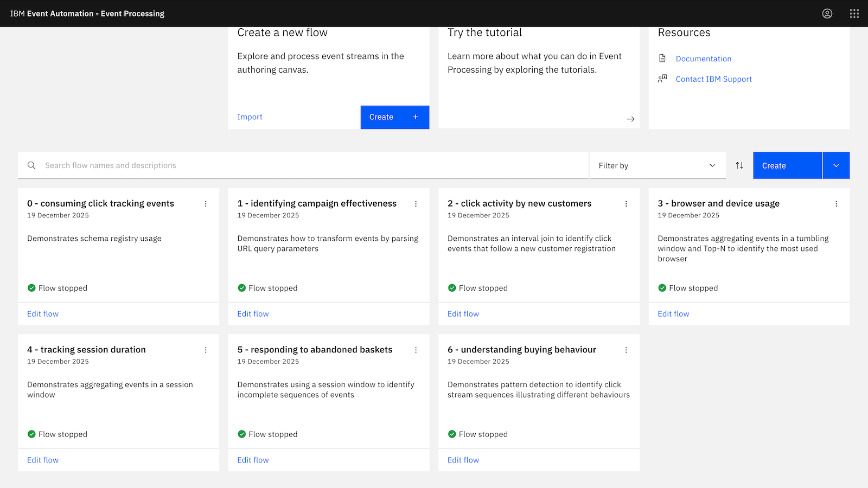The height and width of the screenshot is (488, 868).
Task: Click the Import link
Action: pos(250,117)
